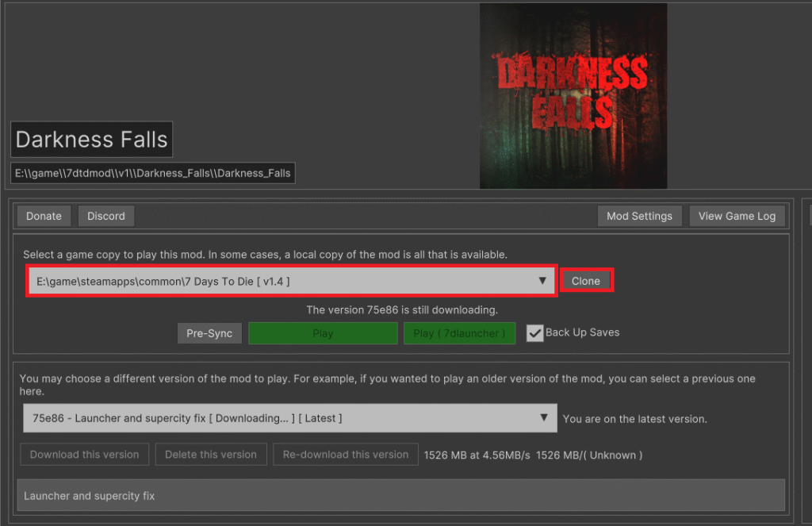The width and height of the screenshot is (812, 526).
Task: Click the 'Launcher and supercity fix' changelog box
Action: [401, 495]
